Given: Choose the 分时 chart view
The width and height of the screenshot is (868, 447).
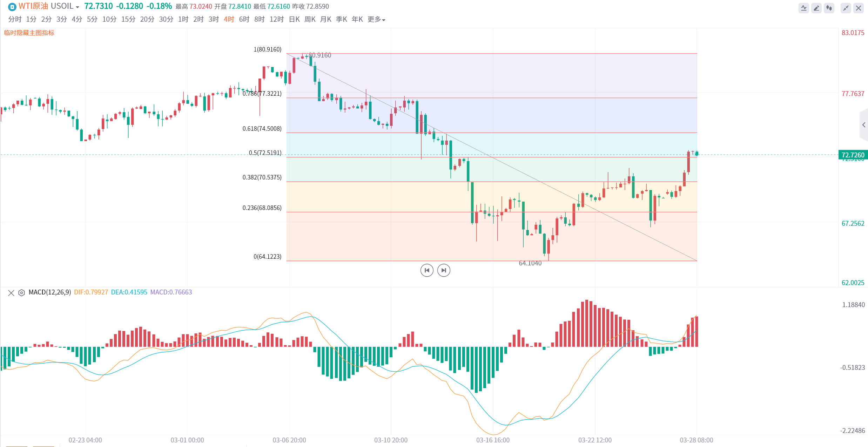Looking at the screenshot, I should (x=15, y=20).
